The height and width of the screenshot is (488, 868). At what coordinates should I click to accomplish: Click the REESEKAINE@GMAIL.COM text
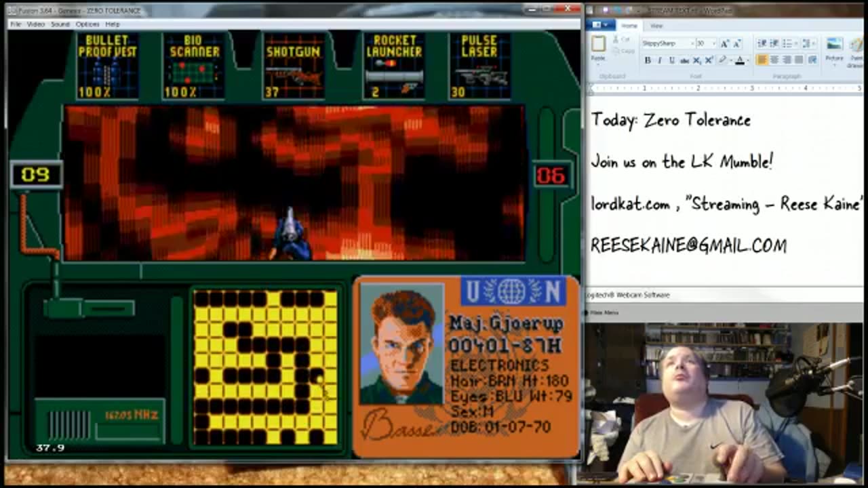tap(689, 245)
